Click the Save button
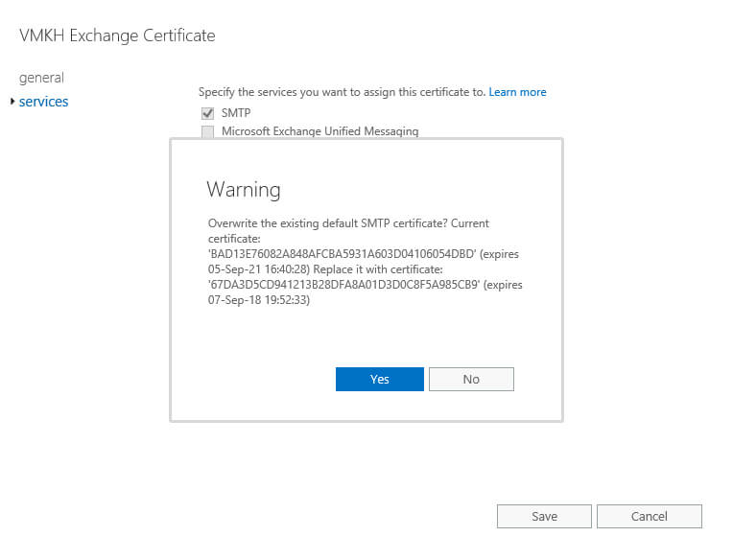The width and height of the screenshot is (733, 560). (x=544, y=516)
